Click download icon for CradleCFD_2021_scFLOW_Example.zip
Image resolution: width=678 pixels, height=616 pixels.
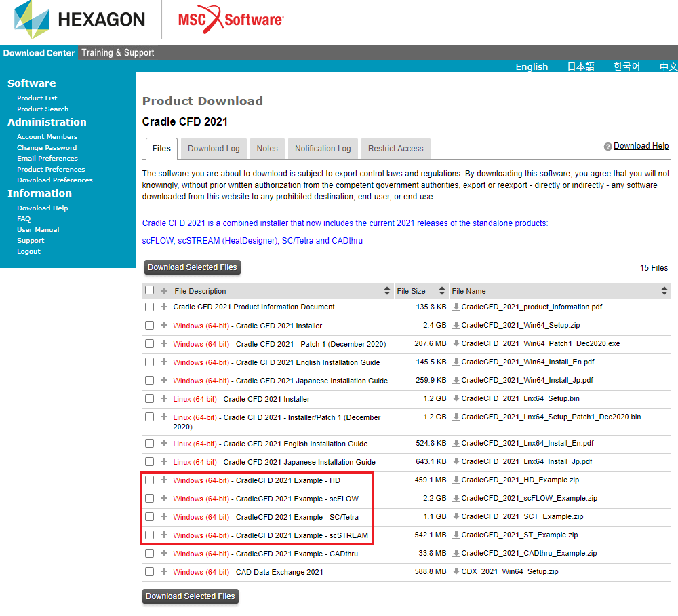456,499
